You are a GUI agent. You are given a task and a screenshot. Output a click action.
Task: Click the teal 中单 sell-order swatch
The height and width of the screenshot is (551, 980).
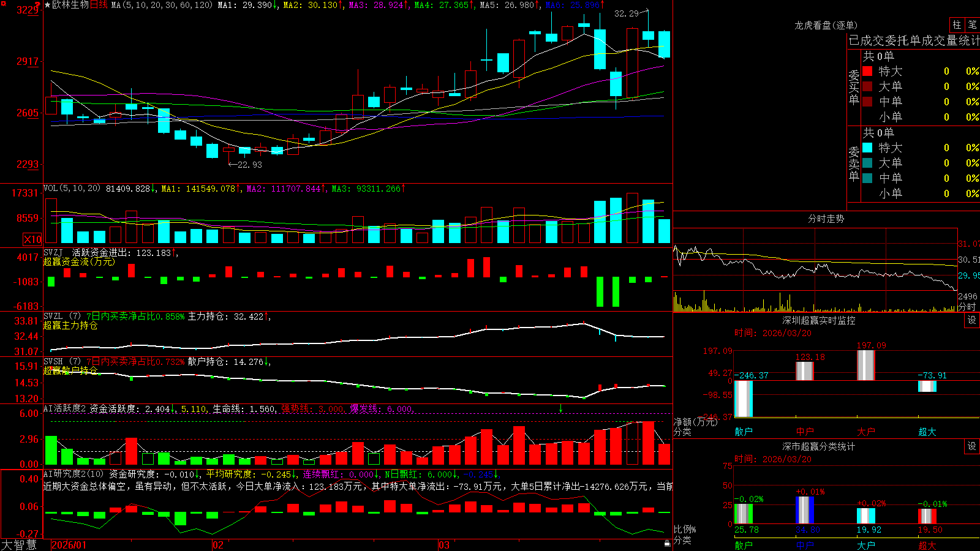867,178
